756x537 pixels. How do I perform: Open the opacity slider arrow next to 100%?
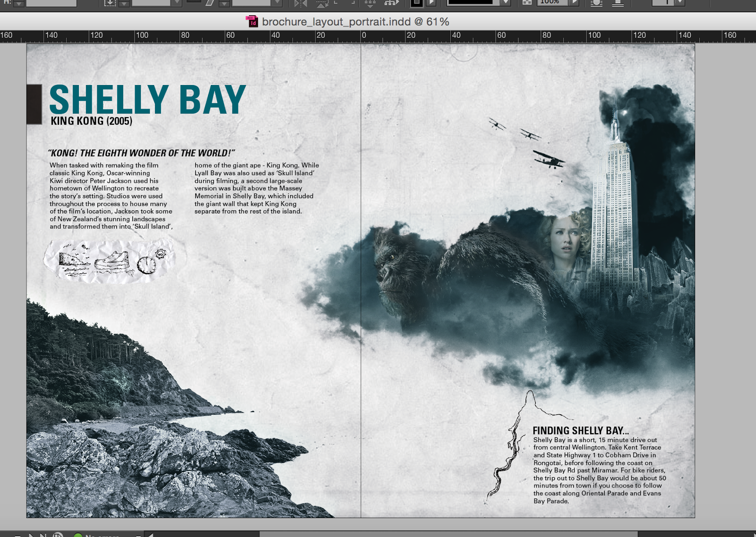click(x=574, y=2)
